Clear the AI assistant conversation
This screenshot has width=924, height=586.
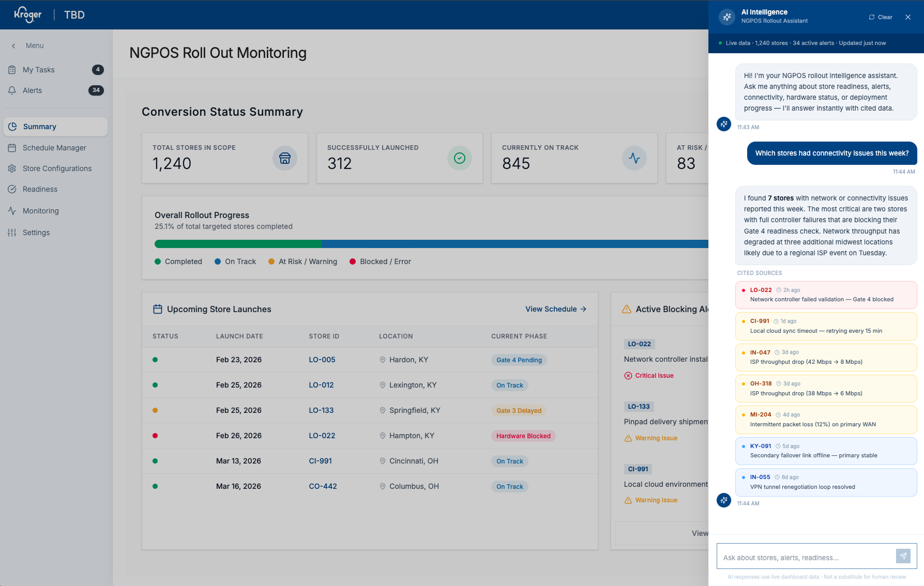point(881,17)
